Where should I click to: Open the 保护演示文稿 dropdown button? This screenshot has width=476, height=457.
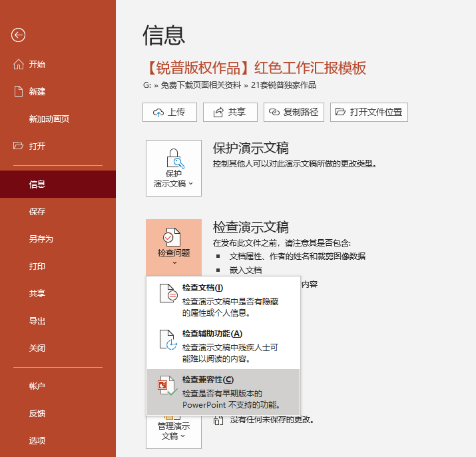(x=174, y=168)
